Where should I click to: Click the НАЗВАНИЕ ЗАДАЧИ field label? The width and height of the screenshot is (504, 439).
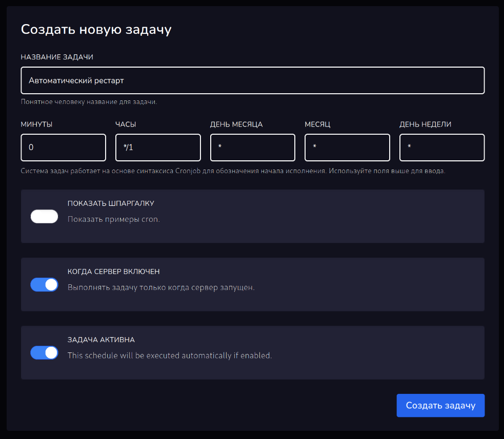tap(57, 57)
